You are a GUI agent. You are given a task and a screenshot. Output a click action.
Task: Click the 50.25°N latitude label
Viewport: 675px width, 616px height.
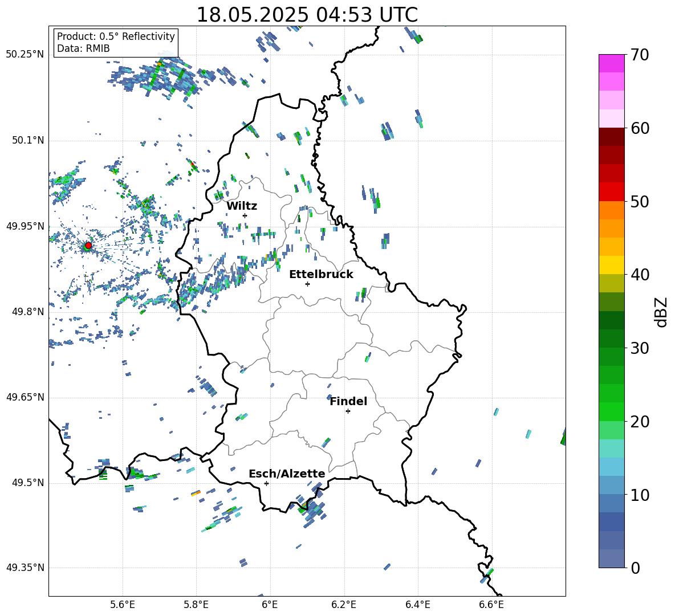(25, 55)
